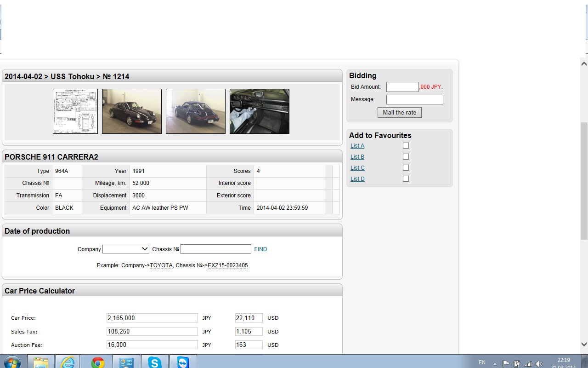Focus the Bid Amount input field
588x368 pixels.
402,87
